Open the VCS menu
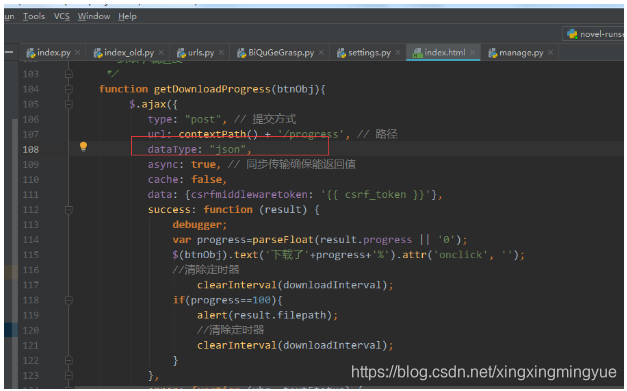The width and height of the screenshot is (627, 391). point(62,16)
